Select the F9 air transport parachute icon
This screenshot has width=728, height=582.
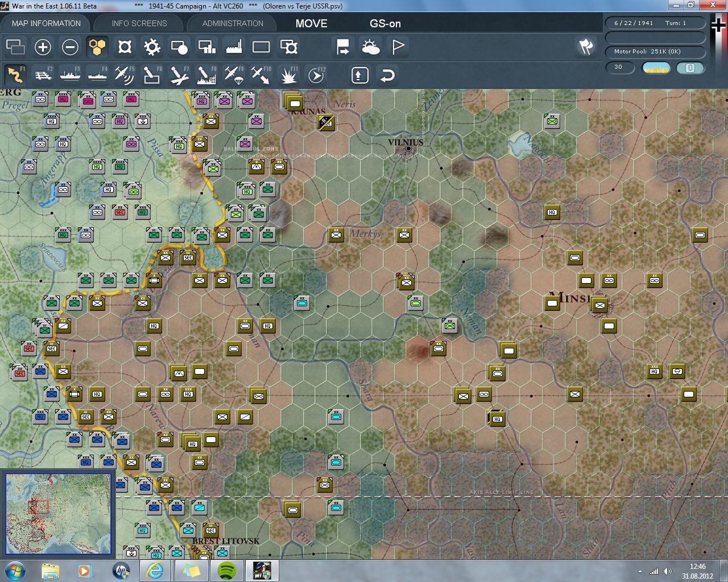[x=234, y=75]
